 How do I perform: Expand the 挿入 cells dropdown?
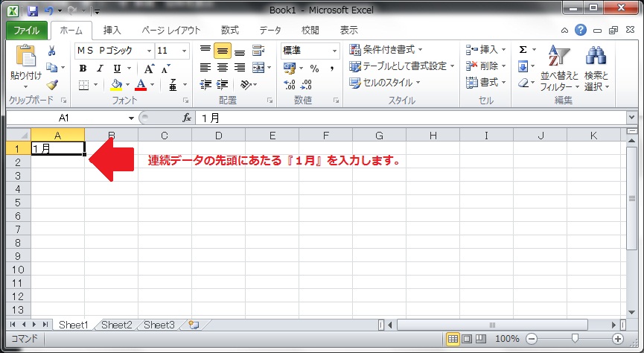coord(503,50)
